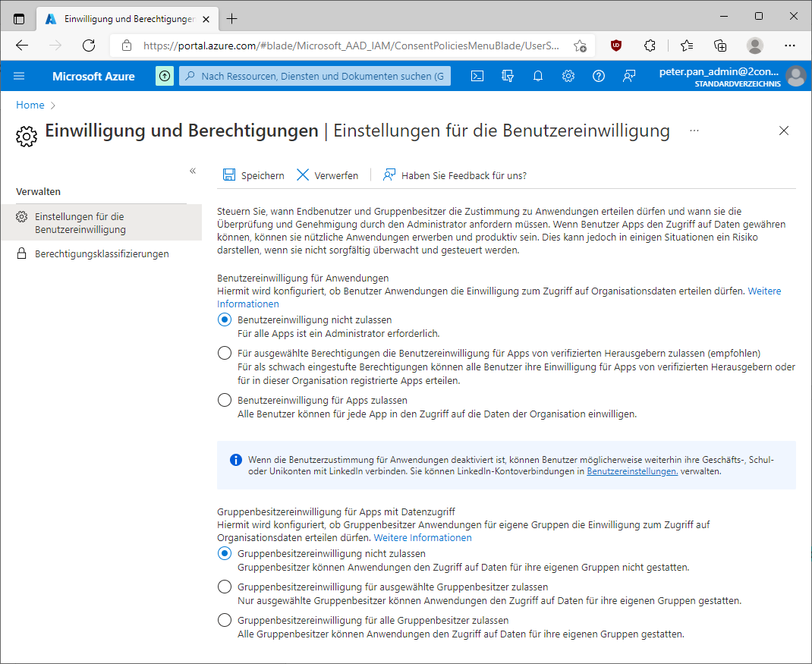The width and height of the screenshot is (812, 664).
Task: Add this page to favorites star
Action: pos(580,46)
